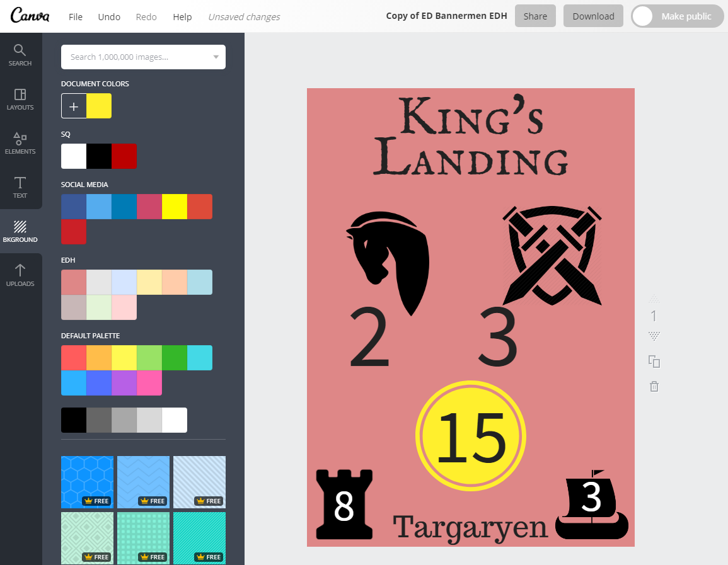Pick the hot pink Default Palette swatch
728x565 pixels.
[149, 383]
